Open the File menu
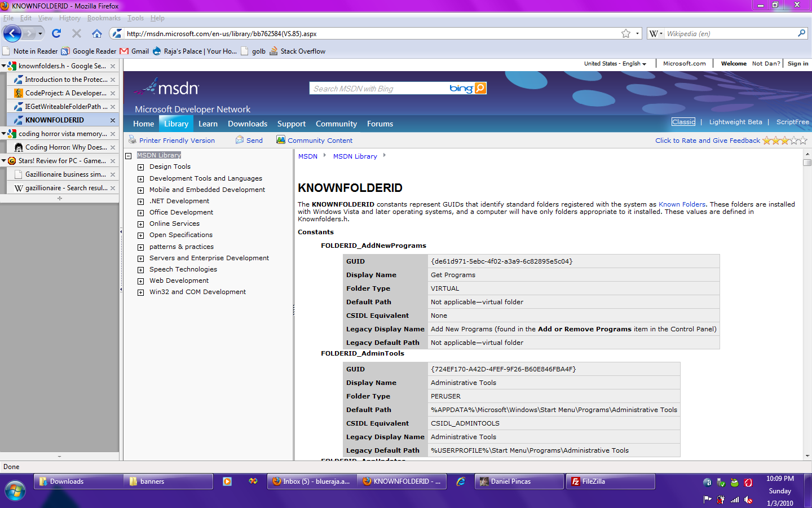812x508 pixels. pyautogui.click(x=8, y=18)
